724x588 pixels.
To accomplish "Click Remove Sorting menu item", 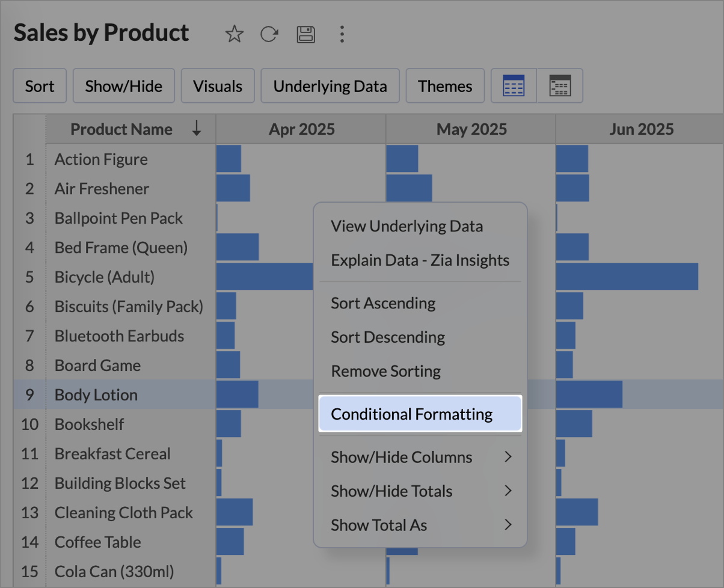I will pos(385,371).
